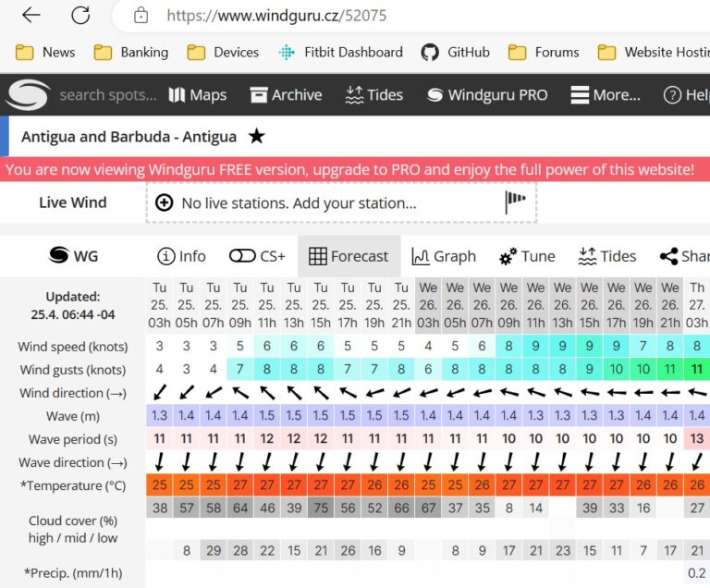
Task: Click high cloud cover cell showing 75
Action: tap(321, 508)
